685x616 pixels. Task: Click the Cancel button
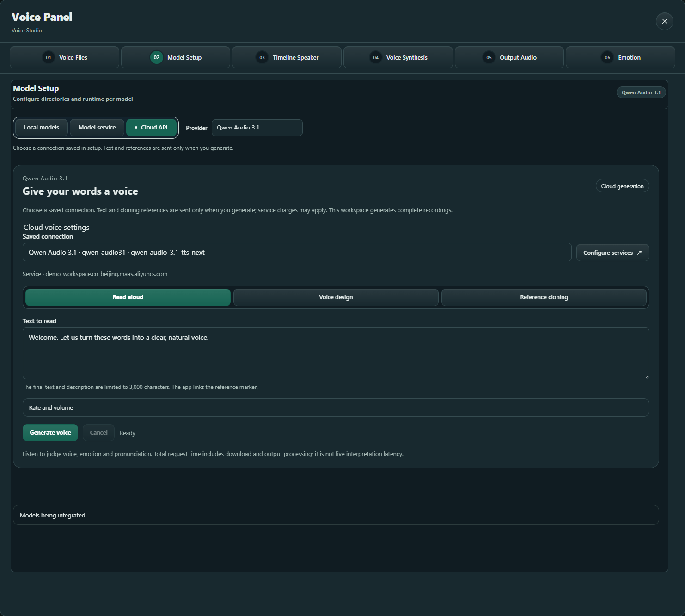[98, 433]
